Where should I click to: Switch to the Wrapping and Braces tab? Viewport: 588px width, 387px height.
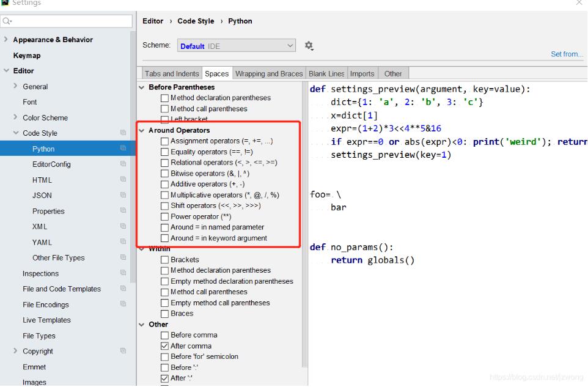[269, 73]
